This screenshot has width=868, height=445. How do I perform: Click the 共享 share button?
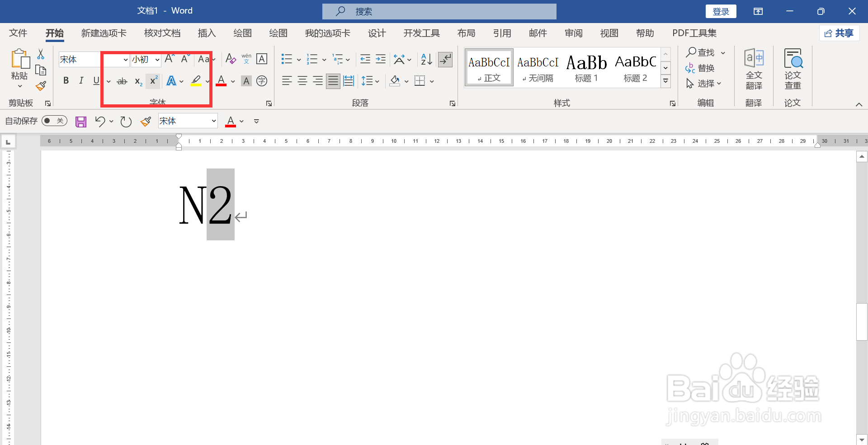pyautogui.click(x=839, y=33)
